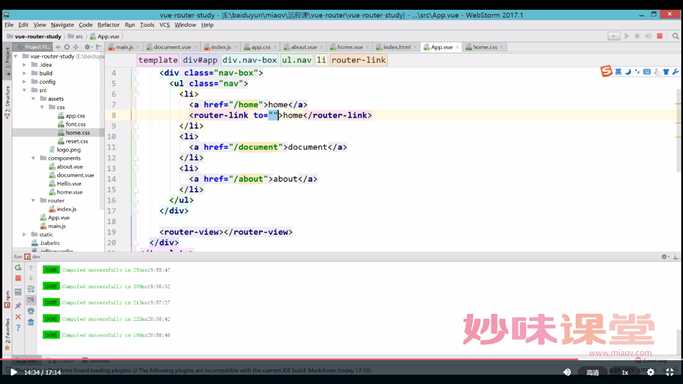Open the Sogou wrench settings icon
683x384 pixels.
(676, 71)
